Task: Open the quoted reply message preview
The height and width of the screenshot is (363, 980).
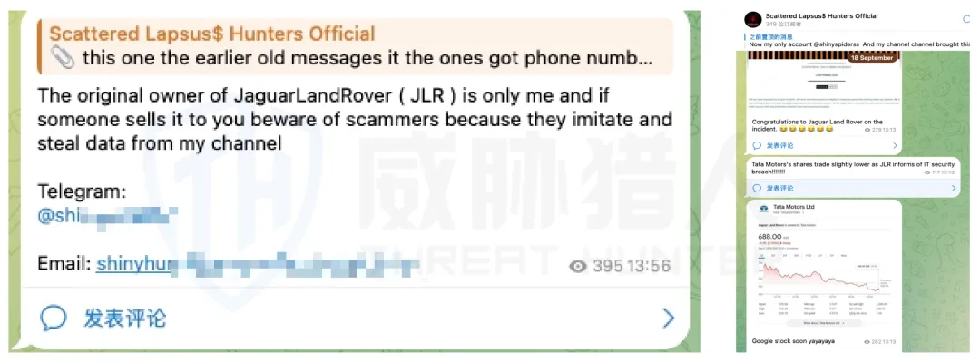Action: (x=355, y=46)
